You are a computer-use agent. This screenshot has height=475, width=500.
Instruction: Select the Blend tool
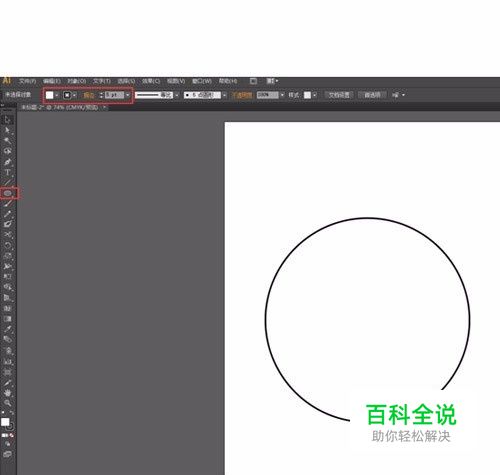[7, 339]
